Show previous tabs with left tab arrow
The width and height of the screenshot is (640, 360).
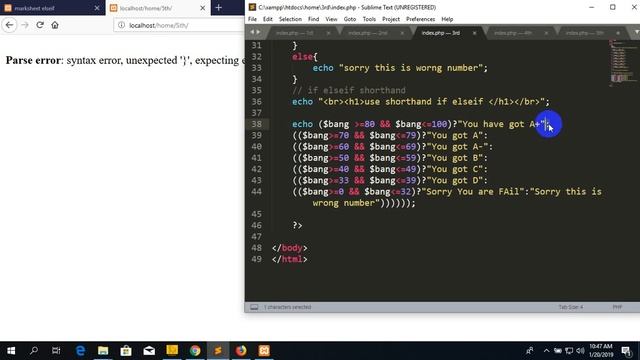[x=252, y=32]
